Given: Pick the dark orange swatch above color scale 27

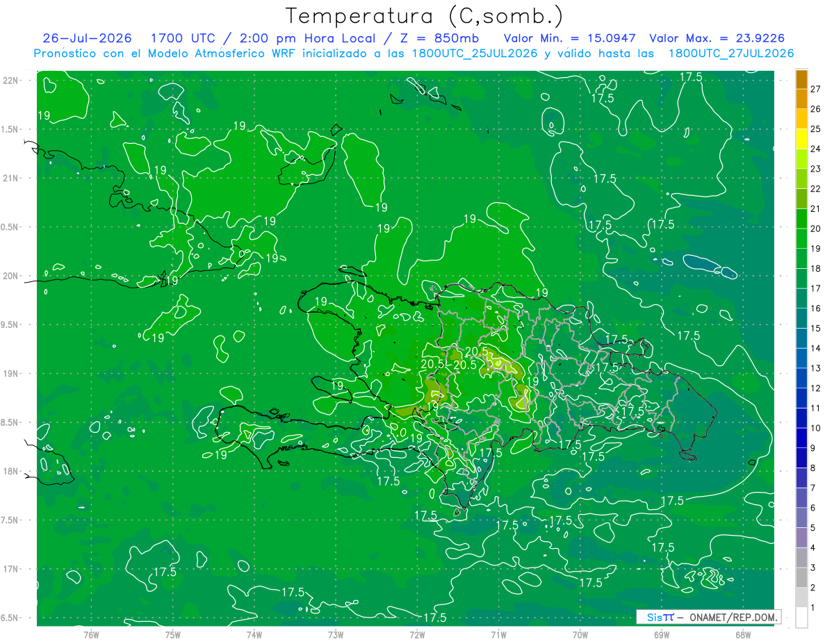Looking at the screenshot, I should (801, 80).
